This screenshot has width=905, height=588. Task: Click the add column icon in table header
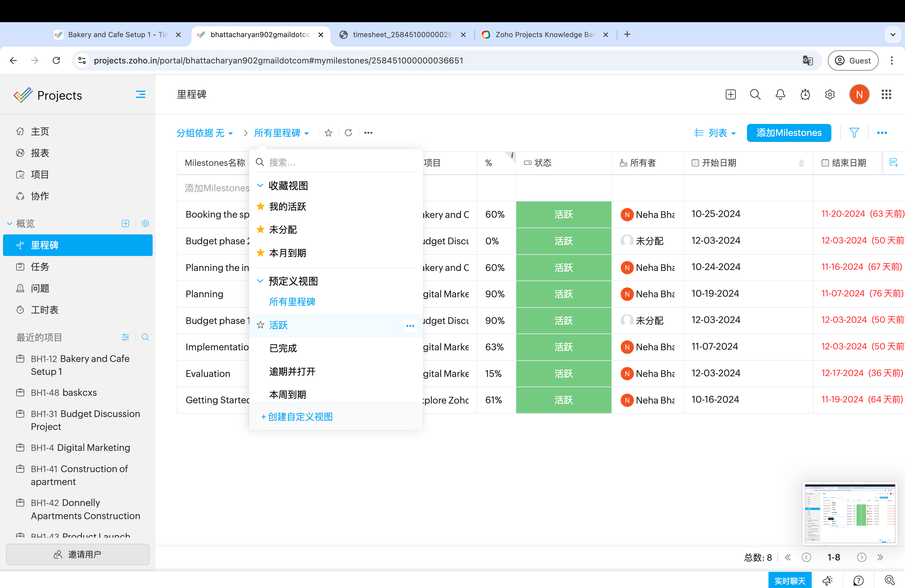click(893, 163)
